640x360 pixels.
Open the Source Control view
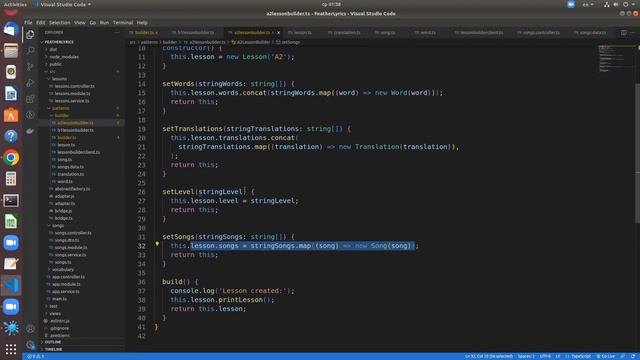point(30,67)
